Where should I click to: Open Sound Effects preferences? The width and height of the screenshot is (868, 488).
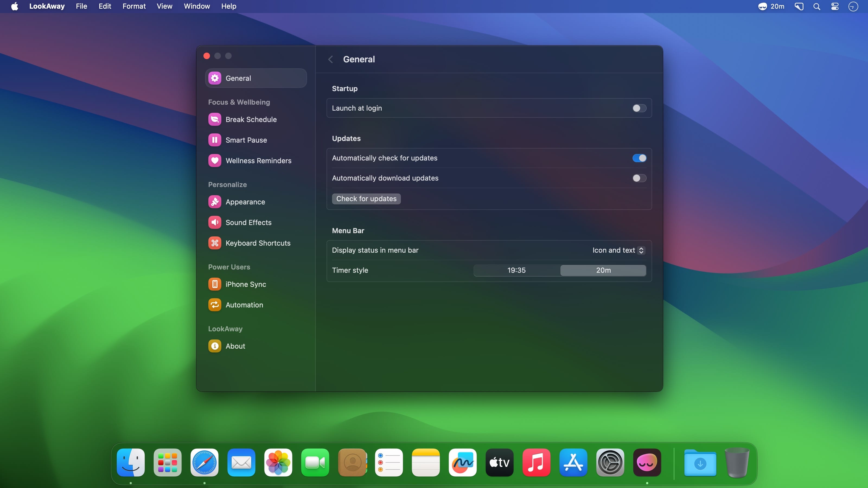(248, 222)
